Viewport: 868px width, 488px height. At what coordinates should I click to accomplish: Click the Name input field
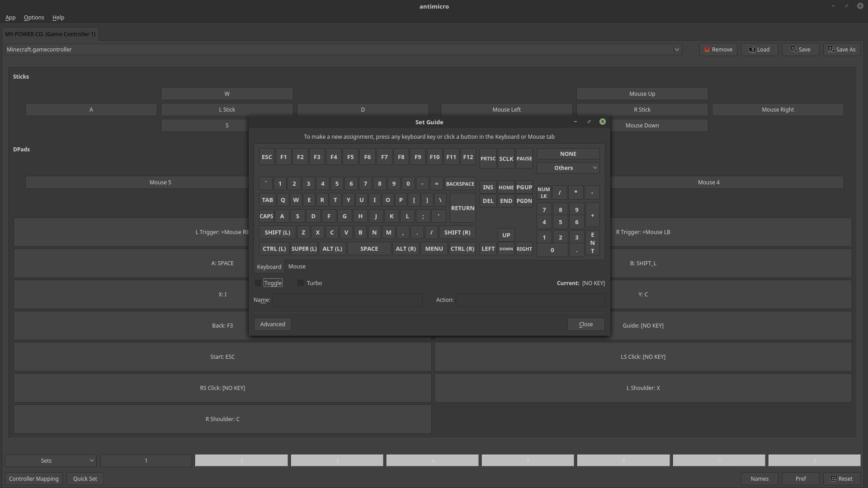[x=347, y=300]
